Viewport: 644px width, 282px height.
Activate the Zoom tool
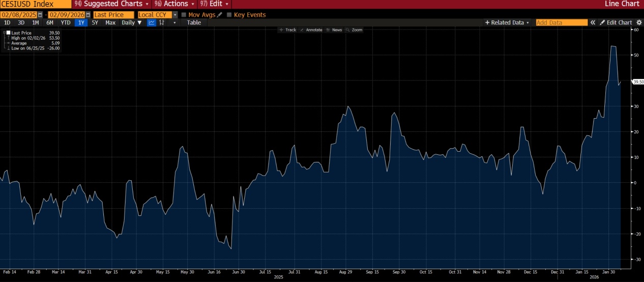point(354,30)
